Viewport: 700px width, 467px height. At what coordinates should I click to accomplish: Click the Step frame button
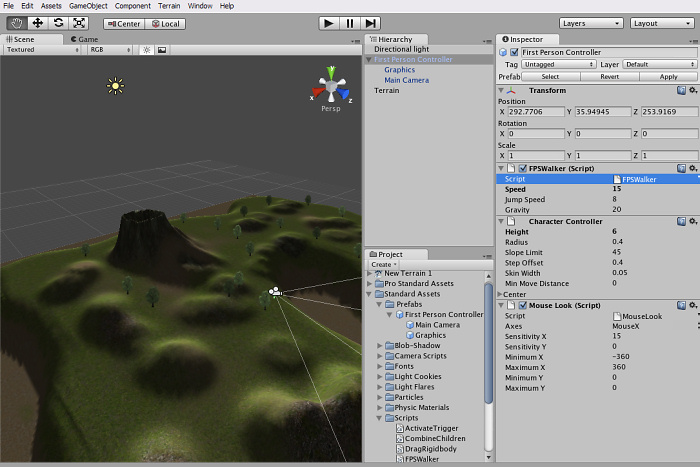[371, 23]
